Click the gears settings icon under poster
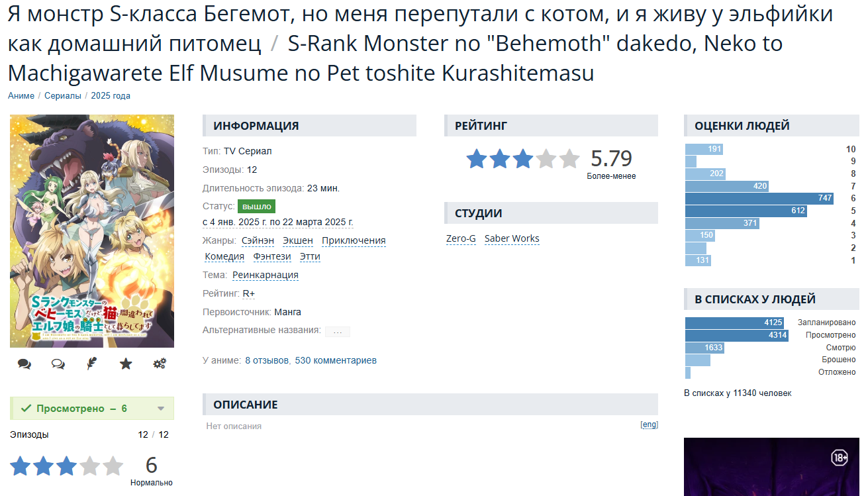The height and width of the screenshot is (496, 868). click(160, 364)
